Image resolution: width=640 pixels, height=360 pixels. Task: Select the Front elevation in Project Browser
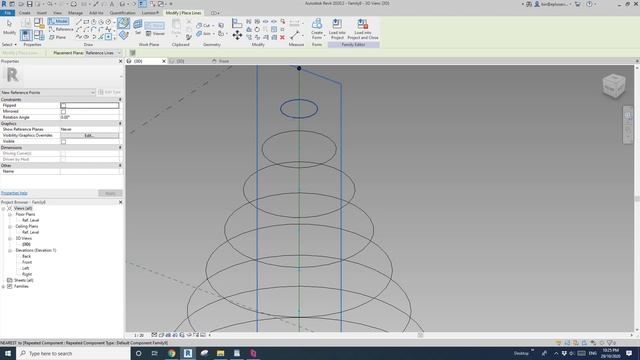click(x=27, y=262)
